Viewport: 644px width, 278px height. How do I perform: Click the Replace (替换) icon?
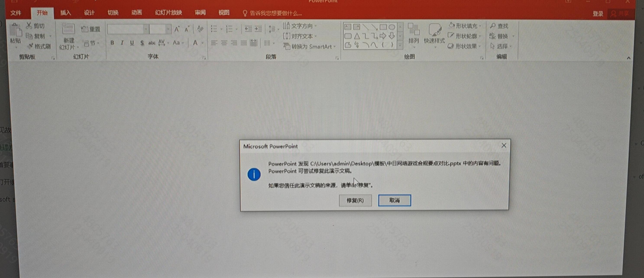492,36
